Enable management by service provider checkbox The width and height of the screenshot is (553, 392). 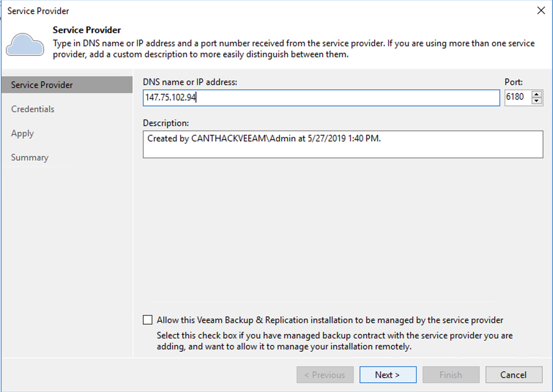pos(148,320)
